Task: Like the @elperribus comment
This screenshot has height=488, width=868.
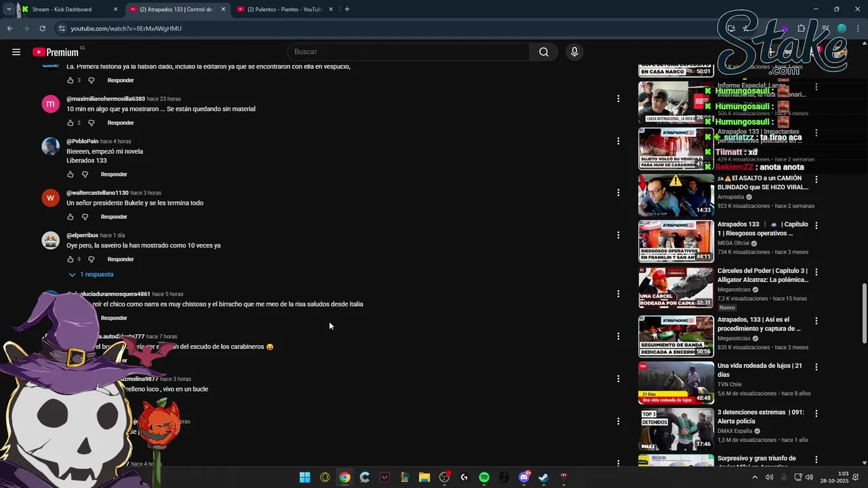Action: tap(70, 259)
